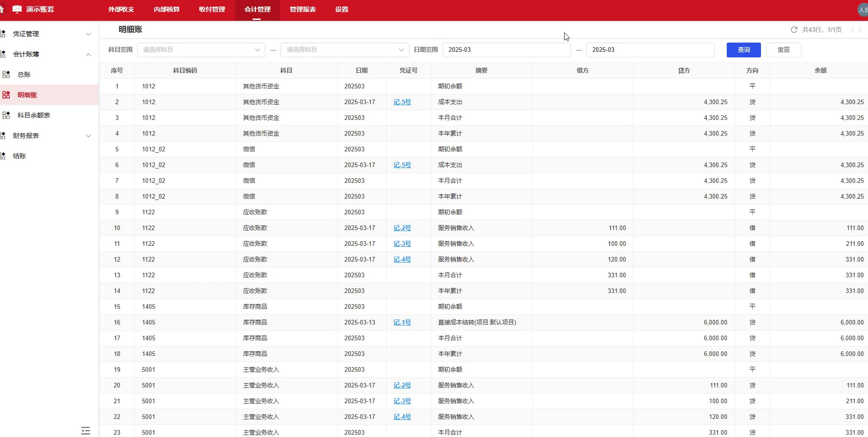This screenshot has width=868, height=437.
Task: 打开凭证链接记-5号
Action: (x=402, y=102)
